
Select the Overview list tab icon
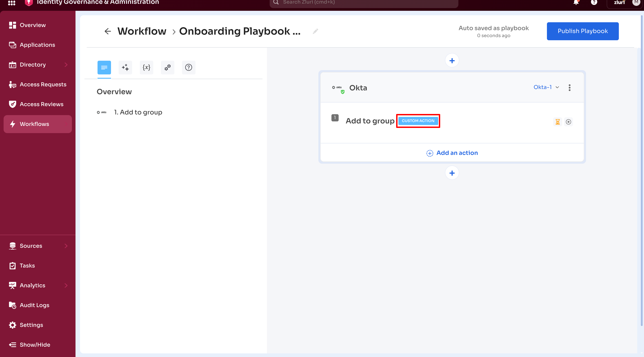pyautogui.click(x=104, y=67)
